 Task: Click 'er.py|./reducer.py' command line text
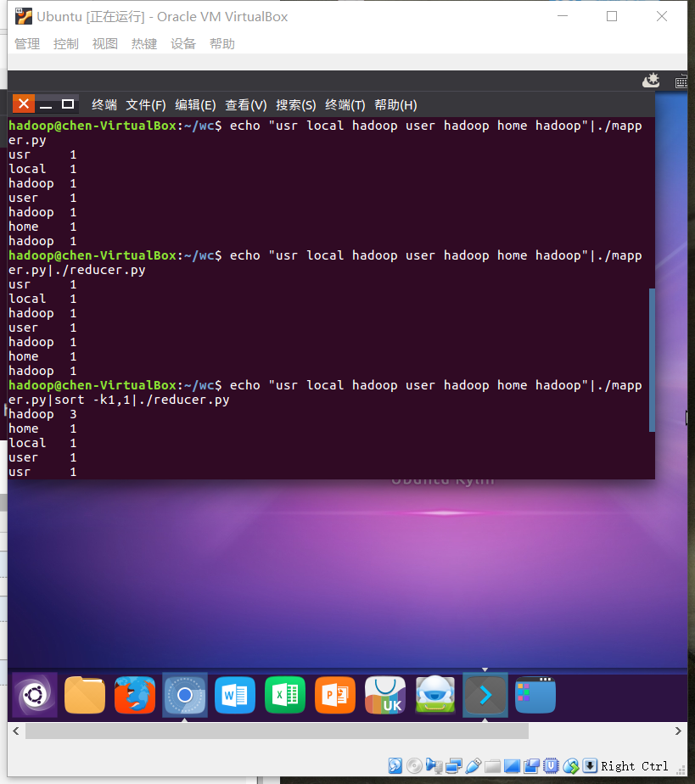click(x=77, y=270)
